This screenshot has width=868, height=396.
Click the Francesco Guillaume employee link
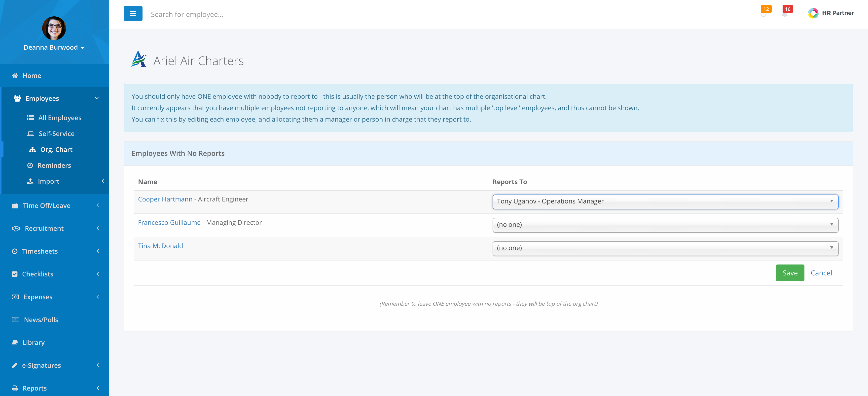tap(169, 222)
